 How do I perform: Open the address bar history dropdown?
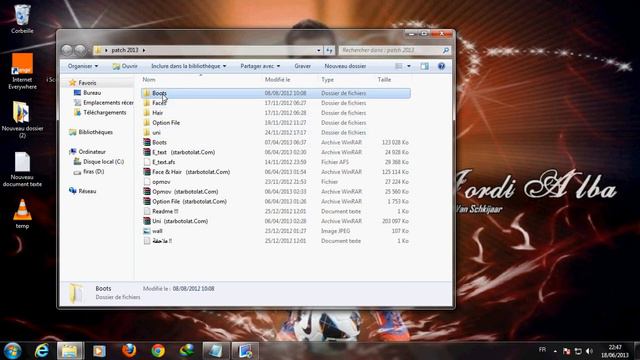coord(318,50)
